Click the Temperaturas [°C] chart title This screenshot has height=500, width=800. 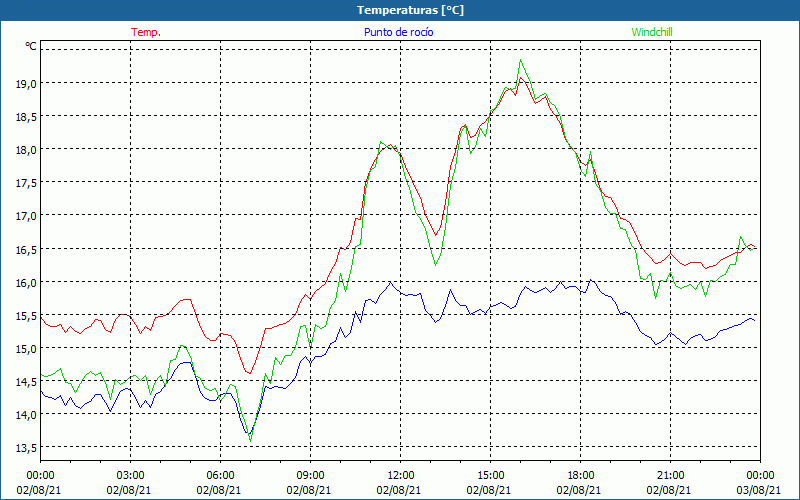pos(410,10)
